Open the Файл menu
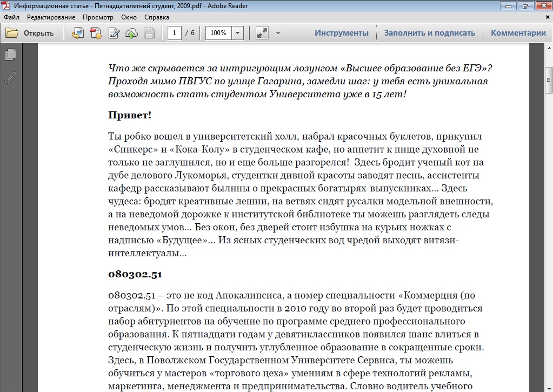The width and height of the screenshot is (553, 392). [x=12, y=17]
